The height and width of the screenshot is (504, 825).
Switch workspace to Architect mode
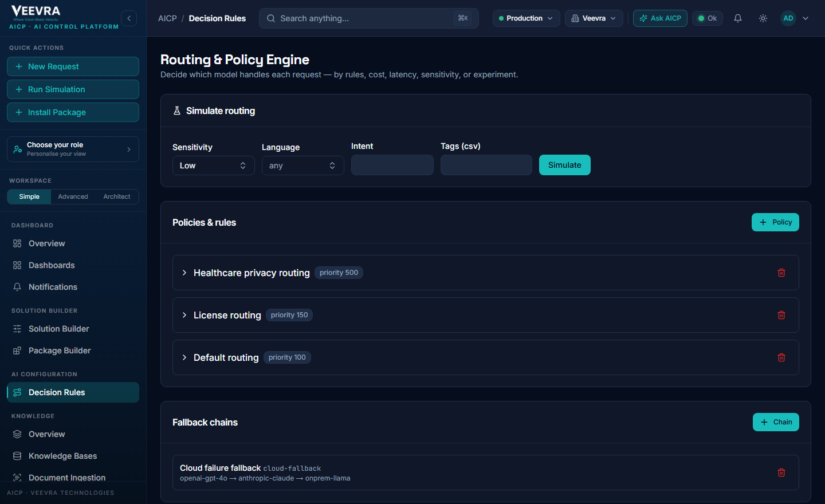tap(117, 196)
